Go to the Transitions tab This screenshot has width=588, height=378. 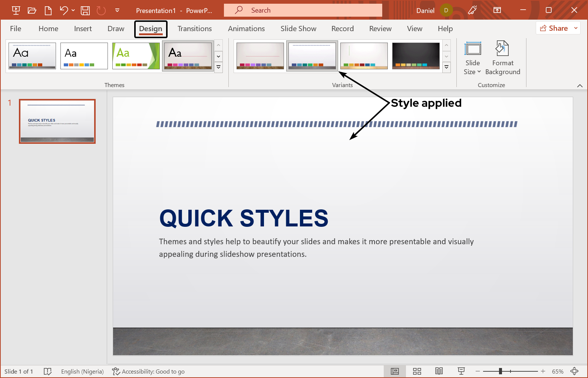(195, 29)
